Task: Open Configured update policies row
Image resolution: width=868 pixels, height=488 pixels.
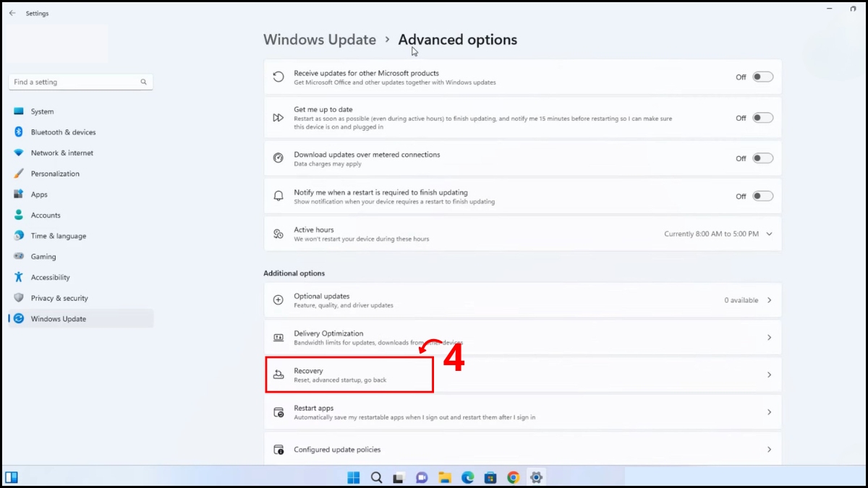Action: [523, 449]
